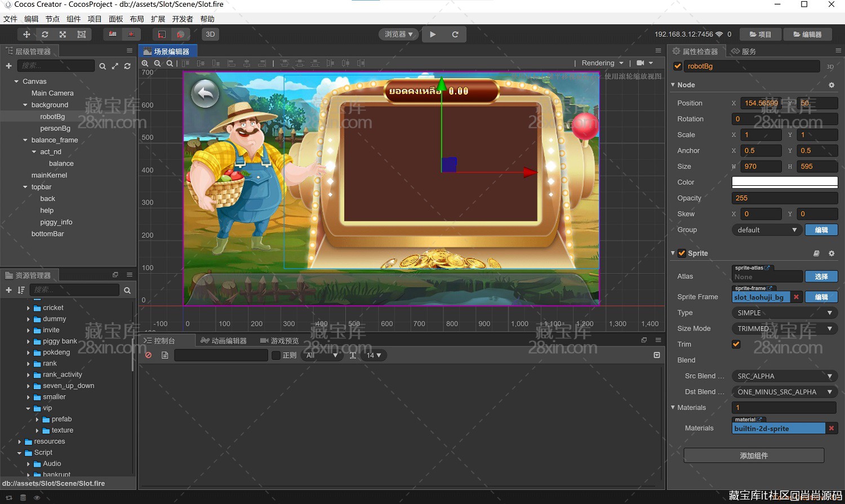Click the Atlas 选择 button
The width and height of the screenshot is (845, 504).
821,276
